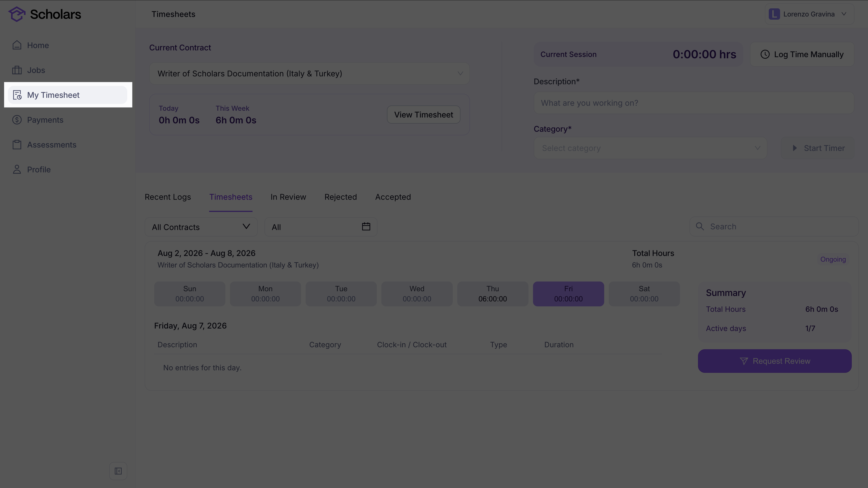The width and height of the screenshot is (868, 488).
Task: Click the Duration column header
Action: point(559,345)
